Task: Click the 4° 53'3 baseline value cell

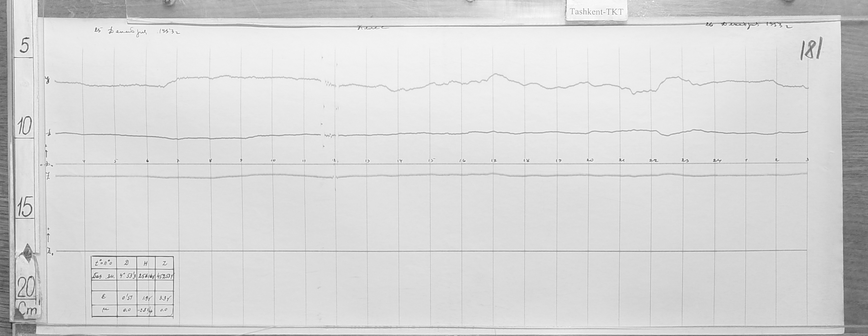Action: 126,276
